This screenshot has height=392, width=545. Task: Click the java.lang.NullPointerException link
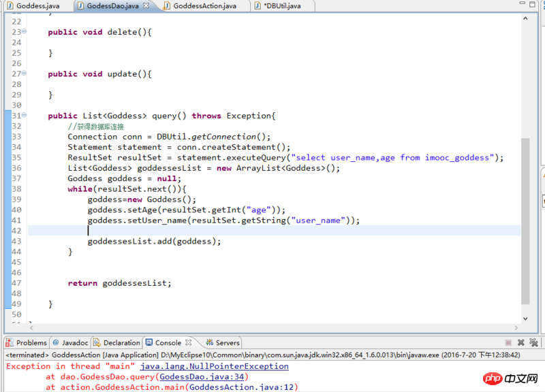coord(214,366)
